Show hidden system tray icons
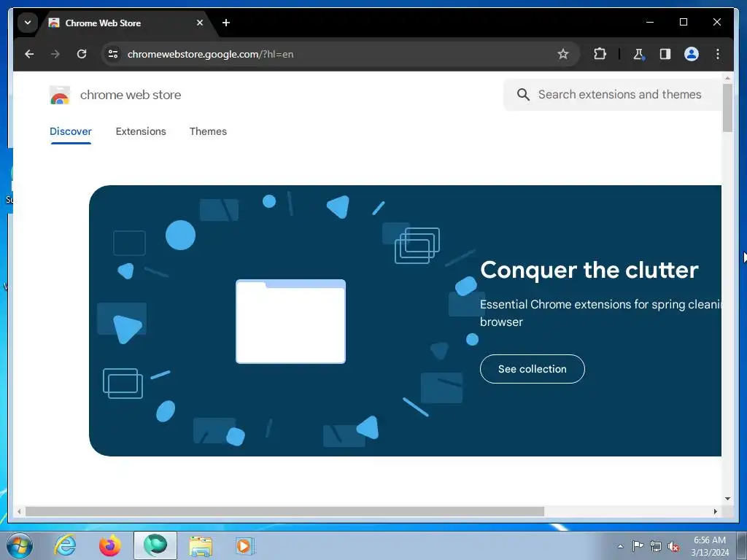 click(x=620, y=546)
